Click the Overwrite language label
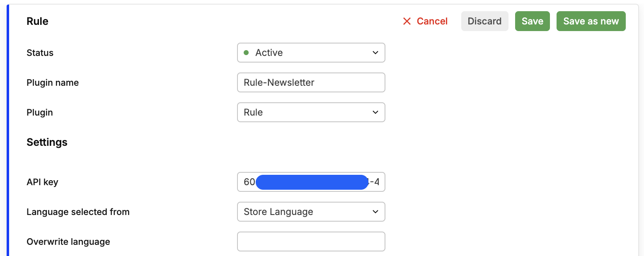The height and width of the screenshot is (256, 644). pos(68,242)
